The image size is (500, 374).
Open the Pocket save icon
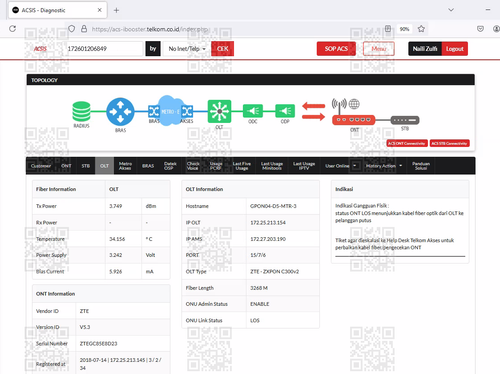480,29
